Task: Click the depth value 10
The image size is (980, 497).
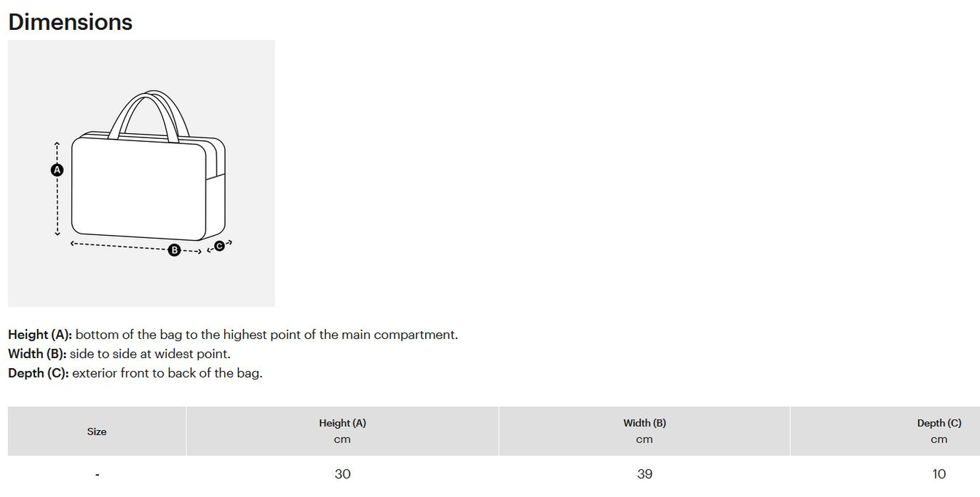Action: click(938, 474)
